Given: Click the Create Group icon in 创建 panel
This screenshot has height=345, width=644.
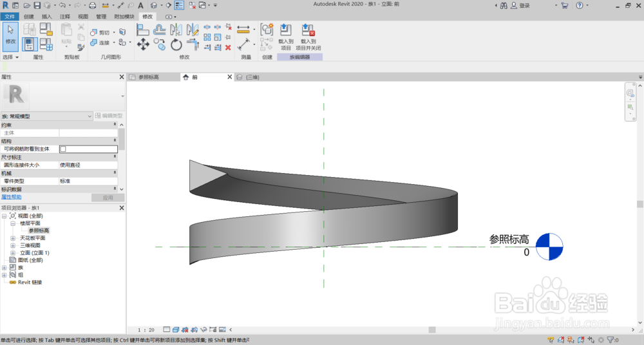Looking at the screenshot, I should (x=267, y=30).
